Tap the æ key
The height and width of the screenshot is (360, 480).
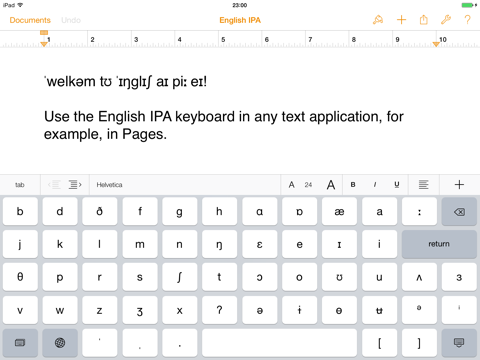[339, 211]
